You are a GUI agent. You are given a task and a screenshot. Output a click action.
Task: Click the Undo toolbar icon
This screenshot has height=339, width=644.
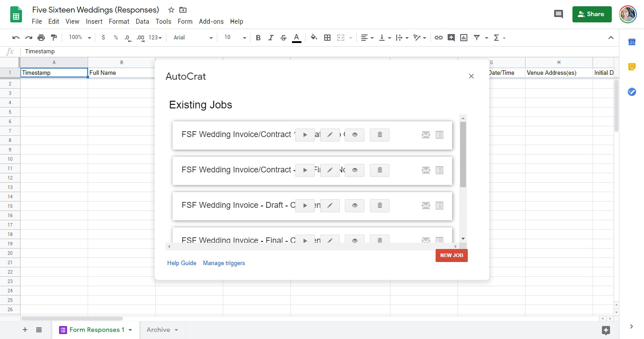(x=16, y=38)
